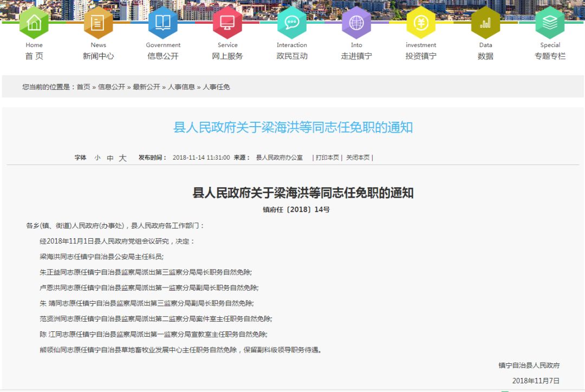The image size is (585, 392).
Task: Click 人事信息 in the breadcrumb
Action: click(181, 87)
